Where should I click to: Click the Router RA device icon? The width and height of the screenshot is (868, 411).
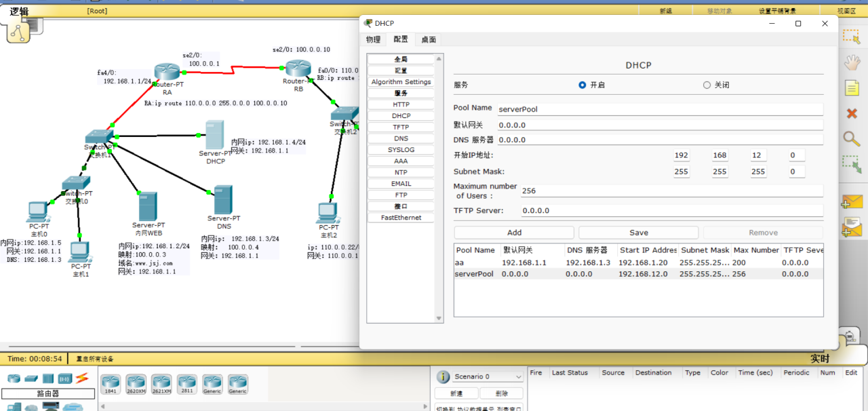click(x=166, y=73)
